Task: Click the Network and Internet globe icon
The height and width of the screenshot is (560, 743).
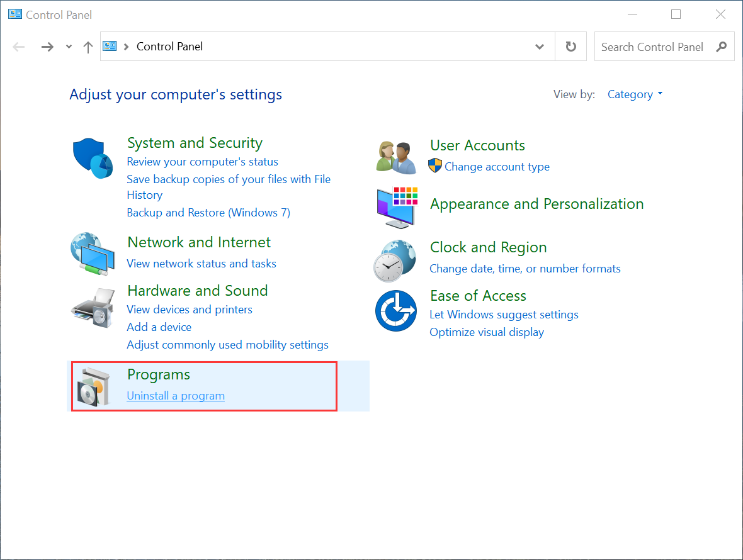Action: 93,254
